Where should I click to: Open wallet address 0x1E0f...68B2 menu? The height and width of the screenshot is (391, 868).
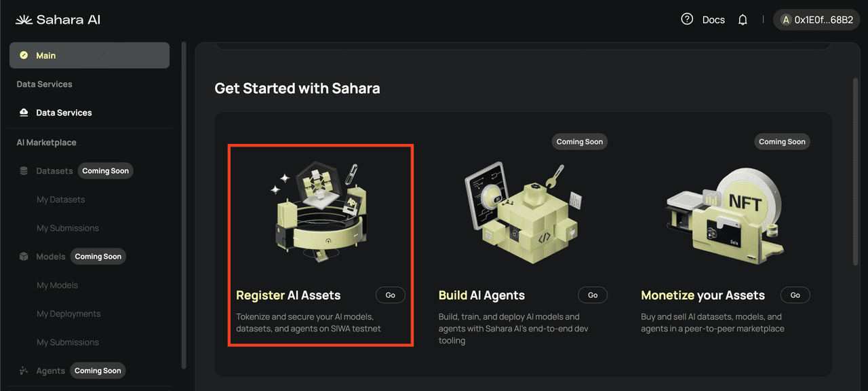tap(823, 20)
